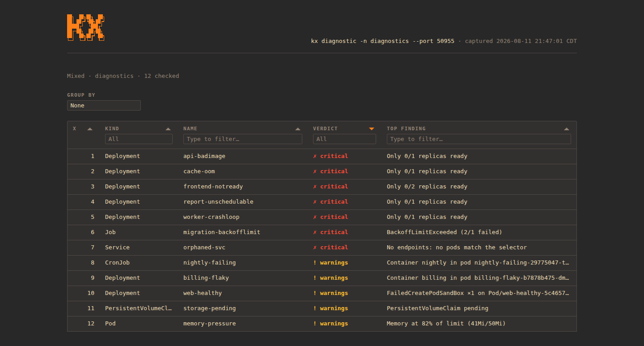Click 'BackoffLimitExceeded (2/1 failed)' finding
The width and height of the screenshot is (644, 346).
(x=445, y=232)
